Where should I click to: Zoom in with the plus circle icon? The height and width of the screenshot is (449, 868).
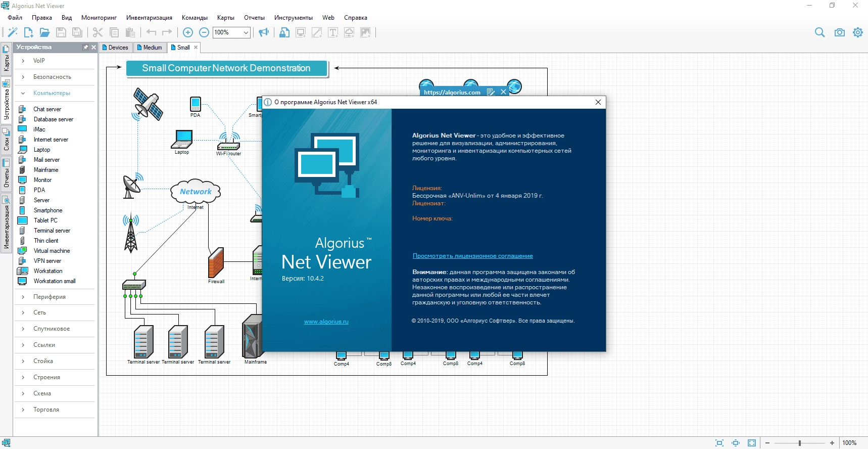(x=188, y=32)
